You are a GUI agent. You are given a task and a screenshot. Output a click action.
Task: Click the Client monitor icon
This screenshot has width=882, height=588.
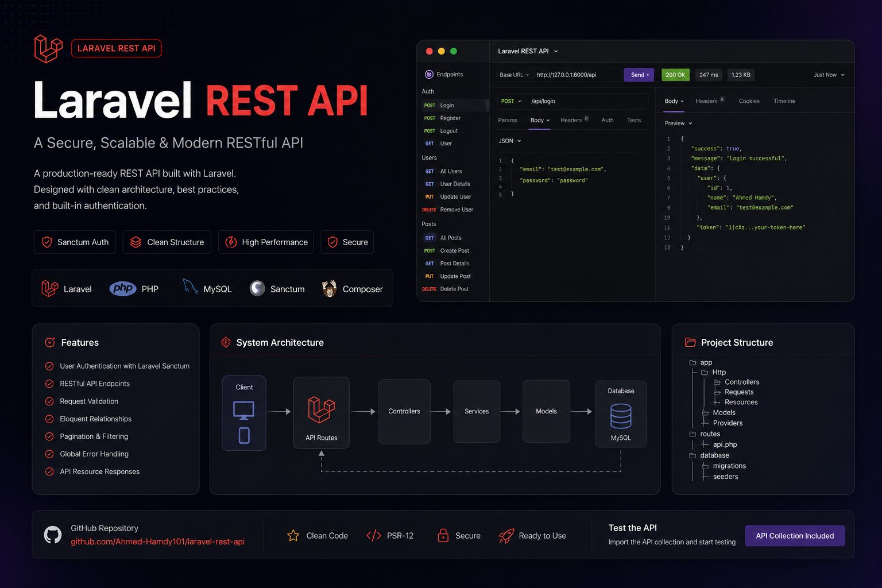click(244, 410)
